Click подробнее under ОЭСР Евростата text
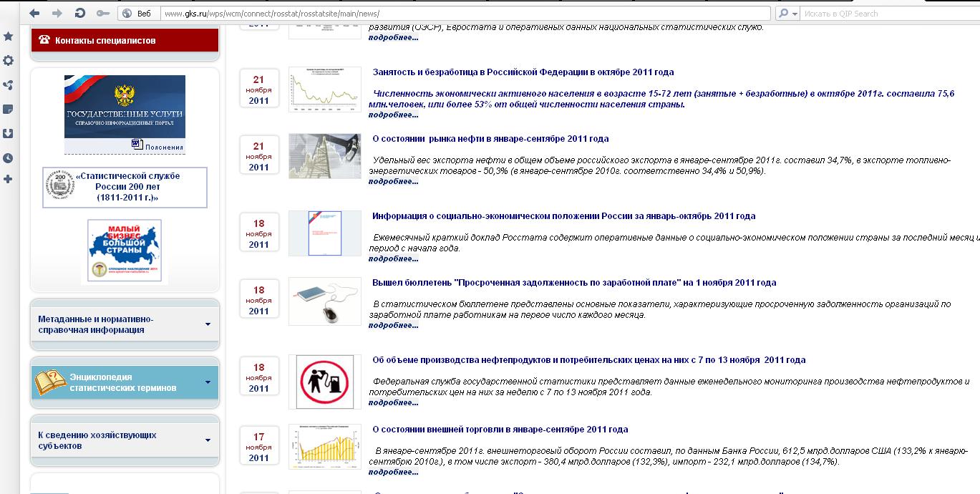Screen dimensions: 980x494 [x=394, y=37]
